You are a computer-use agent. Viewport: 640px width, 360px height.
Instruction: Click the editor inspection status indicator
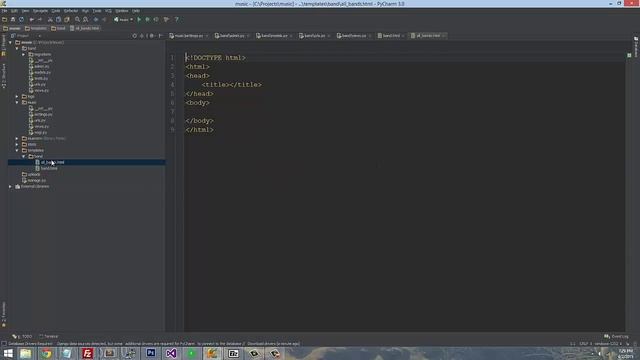pyautogui.click(x=629, y=55)
